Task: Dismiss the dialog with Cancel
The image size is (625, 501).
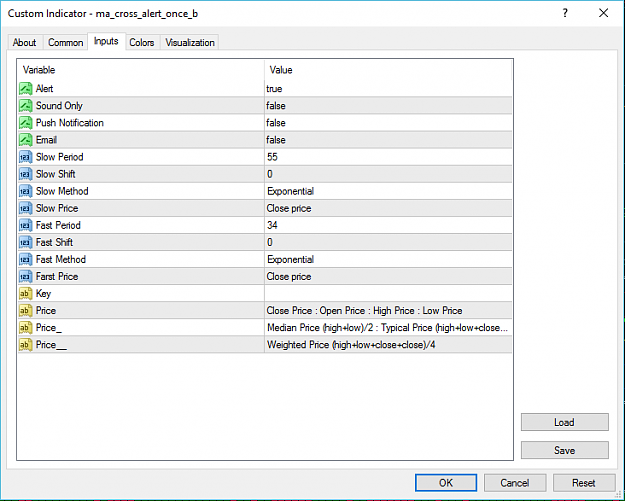Action: click(515, 483)
